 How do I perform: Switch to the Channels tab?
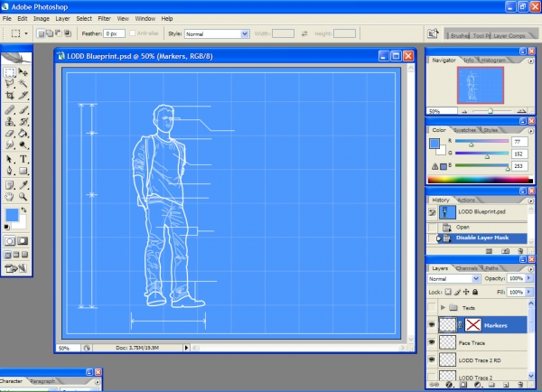(x=466, y=268)
